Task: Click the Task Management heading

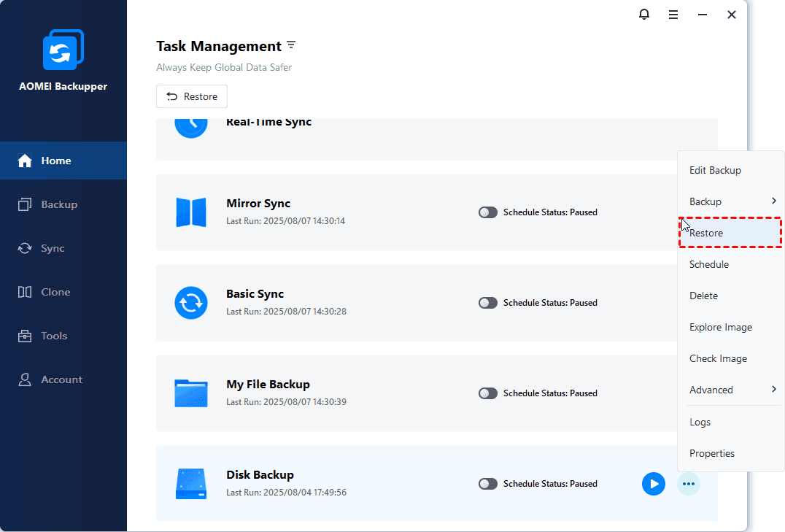Action: point(219,47)
